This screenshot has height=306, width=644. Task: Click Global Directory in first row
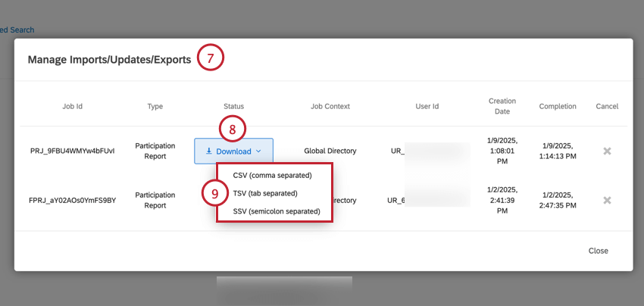[x=330, y=151]
